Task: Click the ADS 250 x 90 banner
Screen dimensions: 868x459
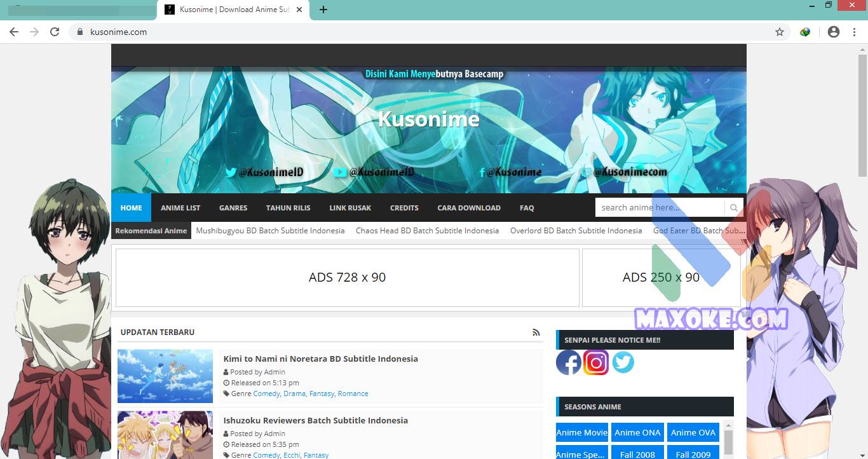Action: 661,278
